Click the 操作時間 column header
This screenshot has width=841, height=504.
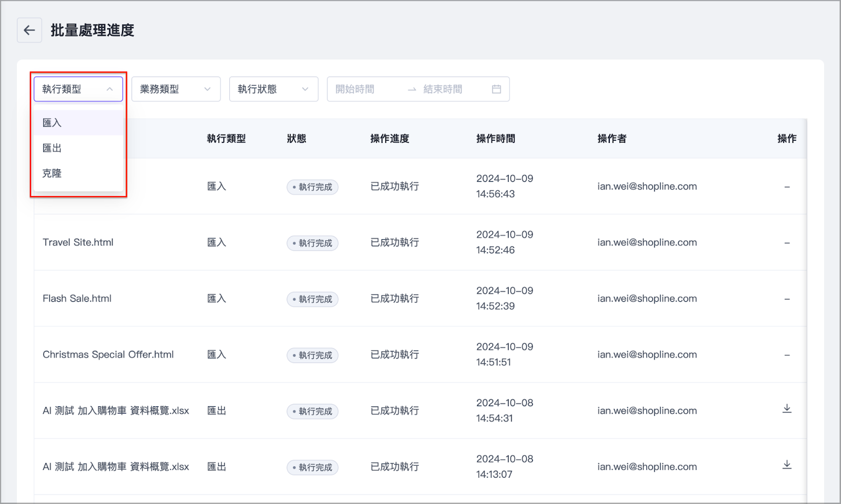(495, 139)
